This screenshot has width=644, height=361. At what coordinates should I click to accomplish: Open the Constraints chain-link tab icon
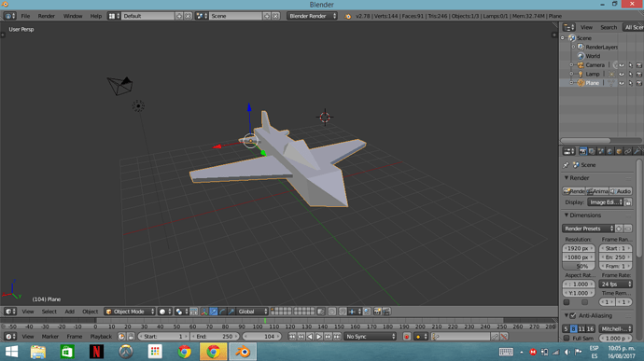click(627, 151)
